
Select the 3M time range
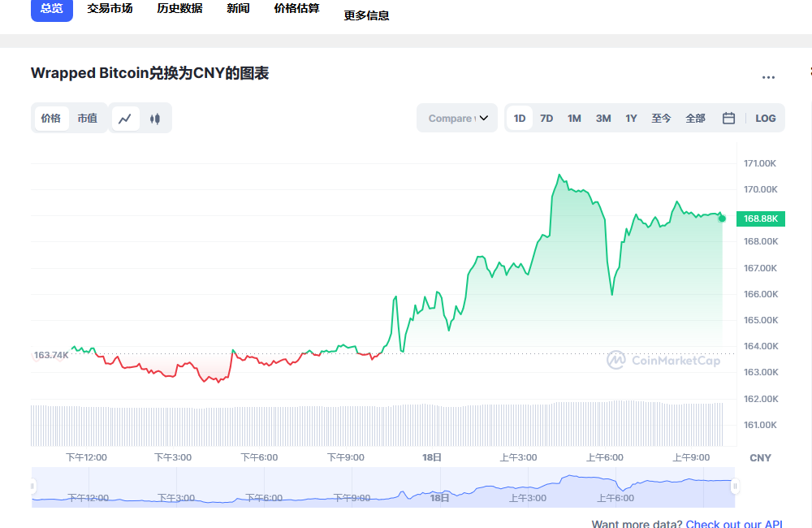pos(603,118)
